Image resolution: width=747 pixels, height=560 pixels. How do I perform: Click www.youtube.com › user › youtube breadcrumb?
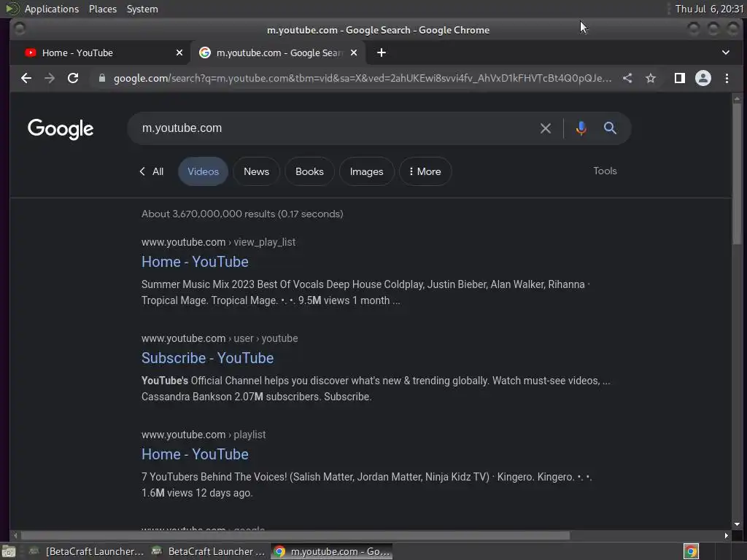click(x=220, y=338)
